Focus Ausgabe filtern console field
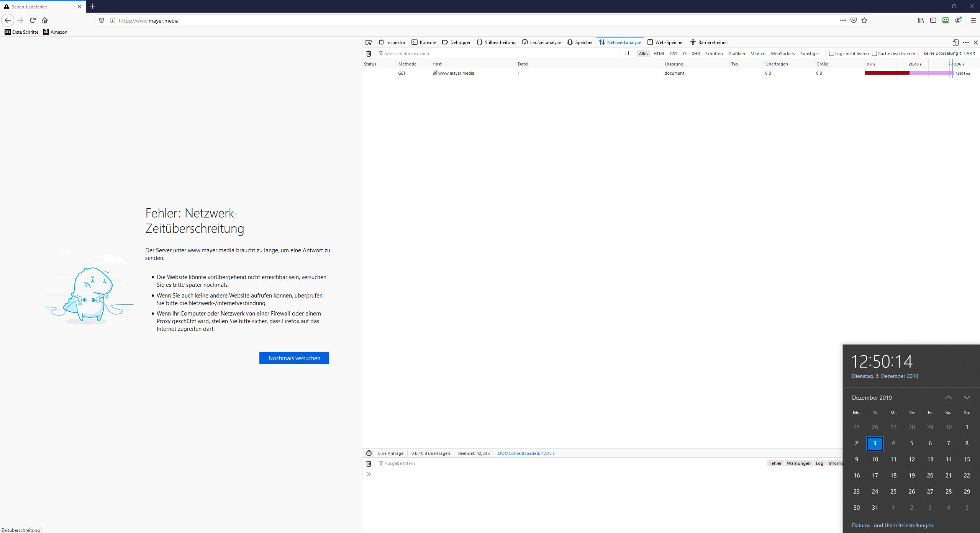The height and width of the screenshot is (533, 980). tap(570, 464)
